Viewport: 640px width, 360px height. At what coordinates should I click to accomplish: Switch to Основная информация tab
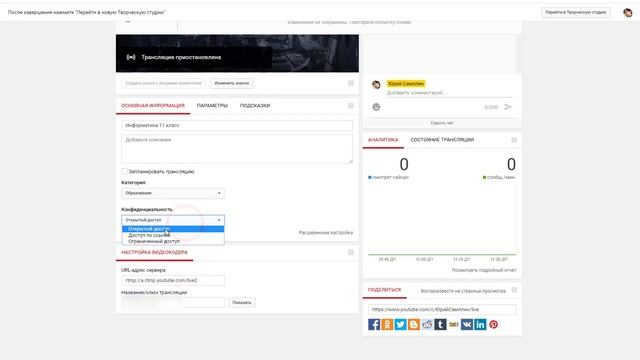153,106
